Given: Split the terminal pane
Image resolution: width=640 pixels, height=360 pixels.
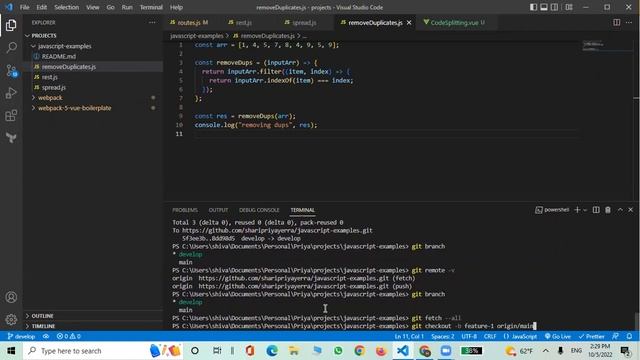Looking at the screenshot, I should click(596, 210).
